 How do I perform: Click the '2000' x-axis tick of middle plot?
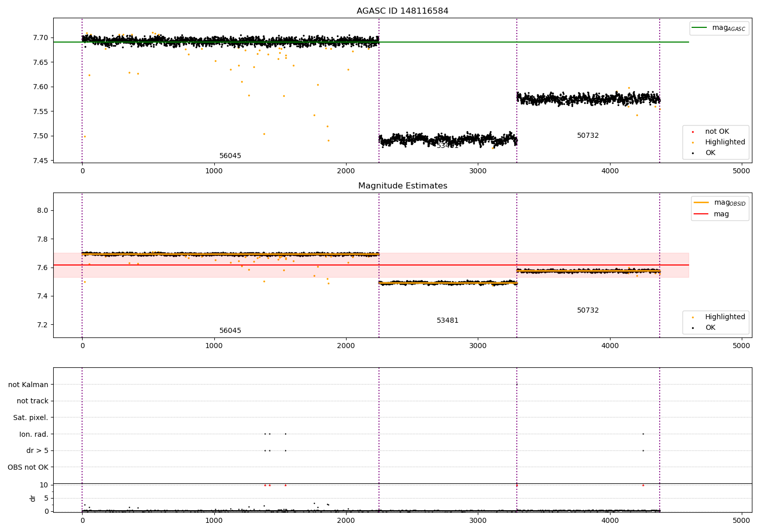(346, 346)
